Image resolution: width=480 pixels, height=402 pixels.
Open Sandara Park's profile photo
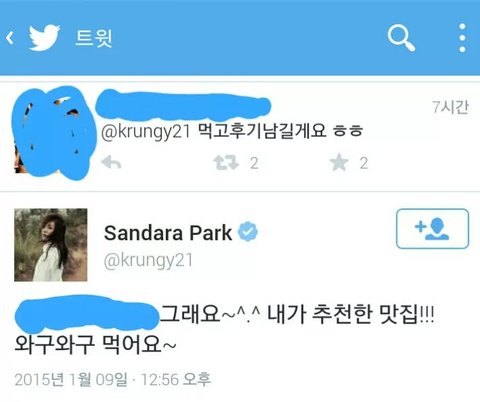51,245
